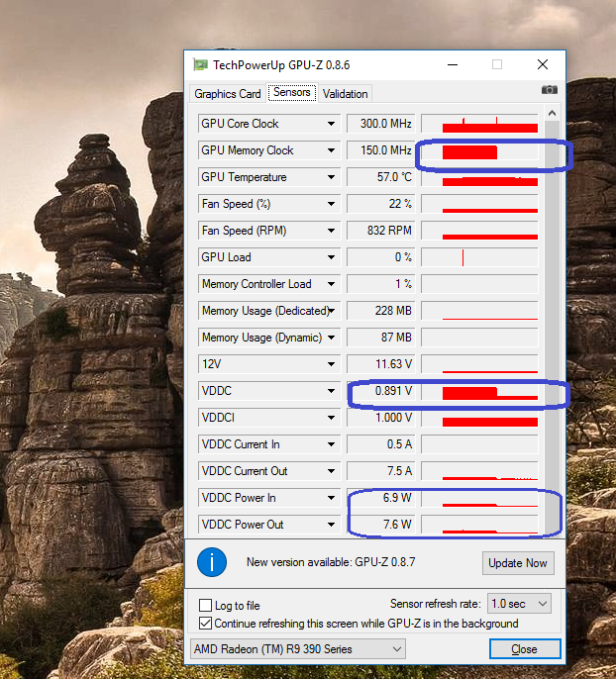Open the GPU Load dropdown
Screen dimensions: 616x679
pos(331,257)
